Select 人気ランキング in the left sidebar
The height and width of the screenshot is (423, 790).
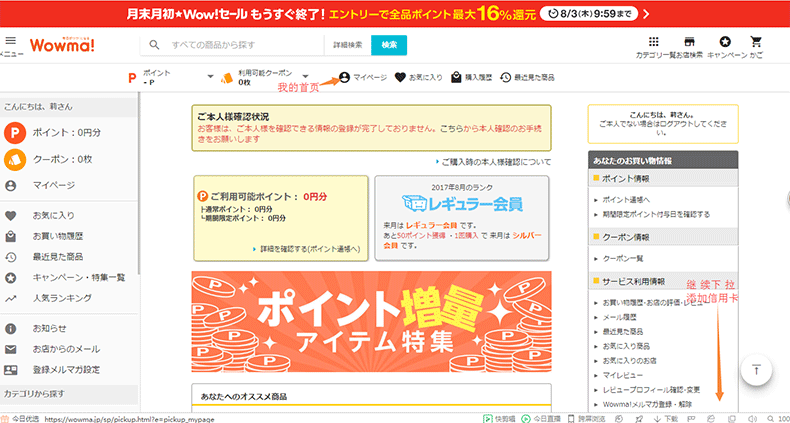(x=60, y=298)
